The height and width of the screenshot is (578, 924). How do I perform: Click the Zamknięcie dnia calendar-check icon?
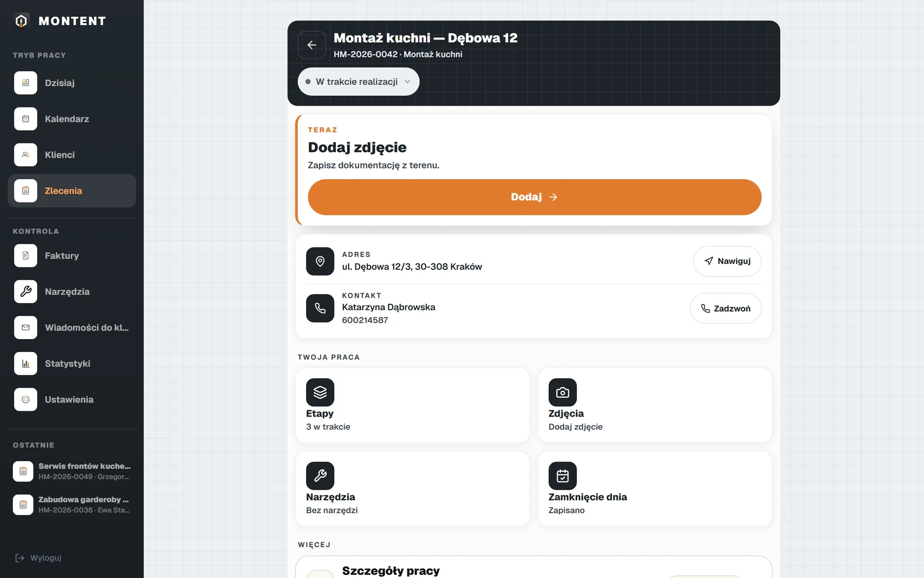coord(563,476)
